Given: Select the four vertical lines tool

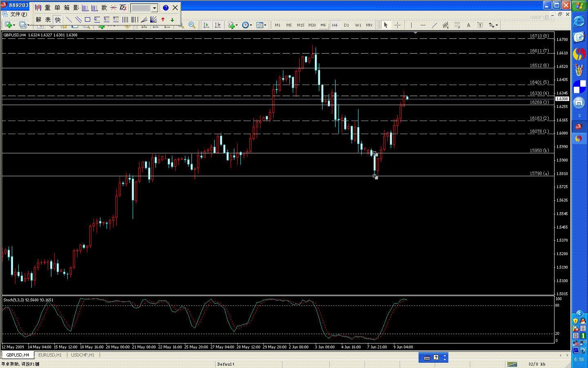Looking at the screenshot, I should tap(125, 19).
